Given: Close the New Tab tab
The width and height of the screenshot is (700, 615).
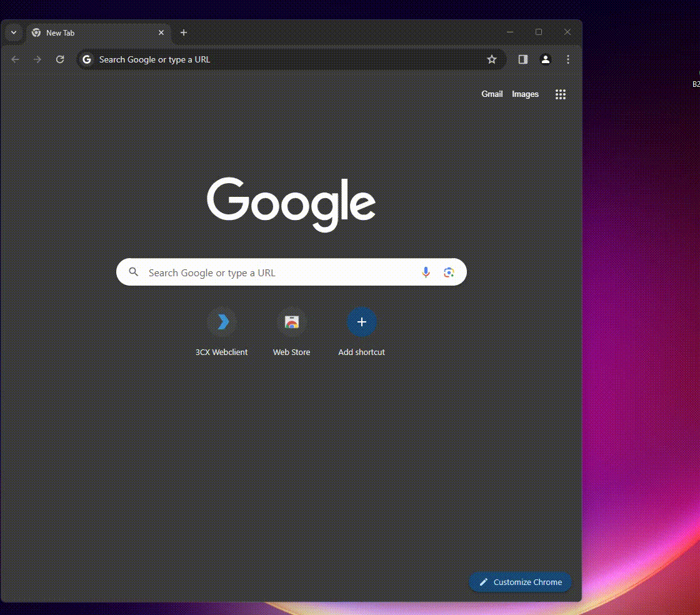Looking at the screenshot, I should (161, 32).
